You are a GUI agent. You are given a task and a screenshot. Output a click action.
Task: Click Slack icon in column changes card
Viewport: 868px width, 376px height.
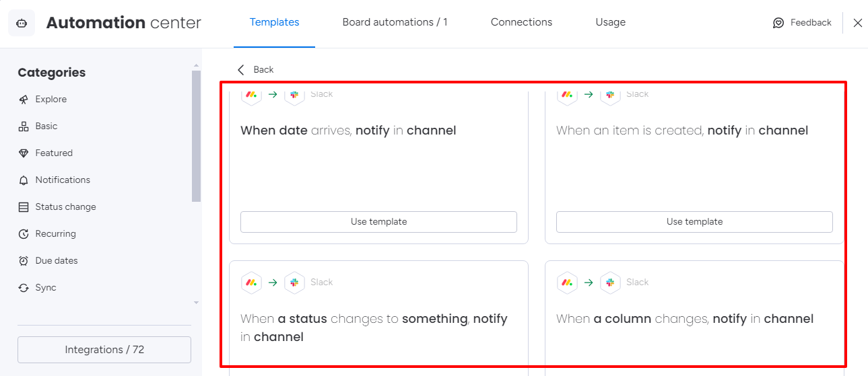(x=610, y=283)
